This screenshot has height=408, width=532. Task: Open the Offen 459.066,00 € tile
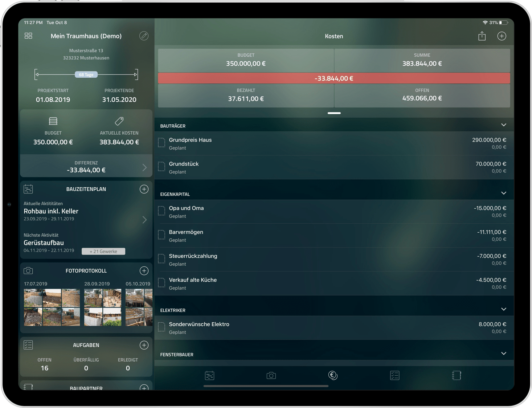pyautogui.click(x=422, y=95)
